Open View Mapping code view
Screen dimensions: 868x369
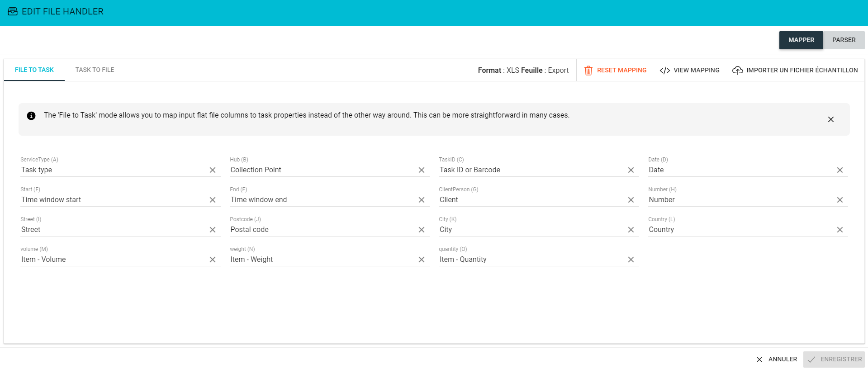pos(689,70)
